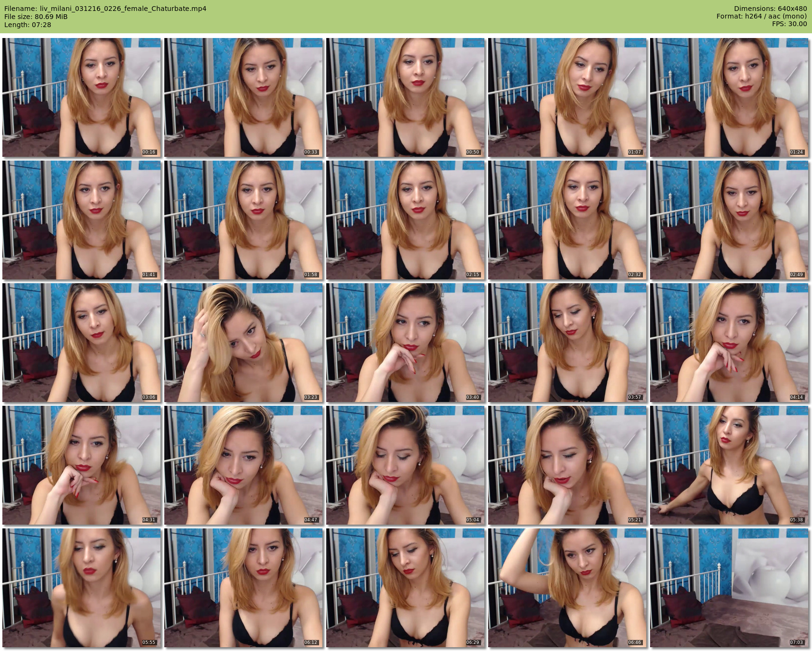Pick the thumbnail marked 05:21
Image resolution: width=812 pixels, height=651 pixels.
pos(567,465)
